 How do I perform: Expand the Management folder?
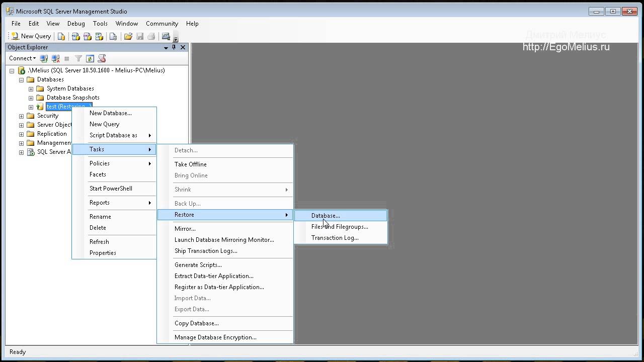(x=21, y=143)
